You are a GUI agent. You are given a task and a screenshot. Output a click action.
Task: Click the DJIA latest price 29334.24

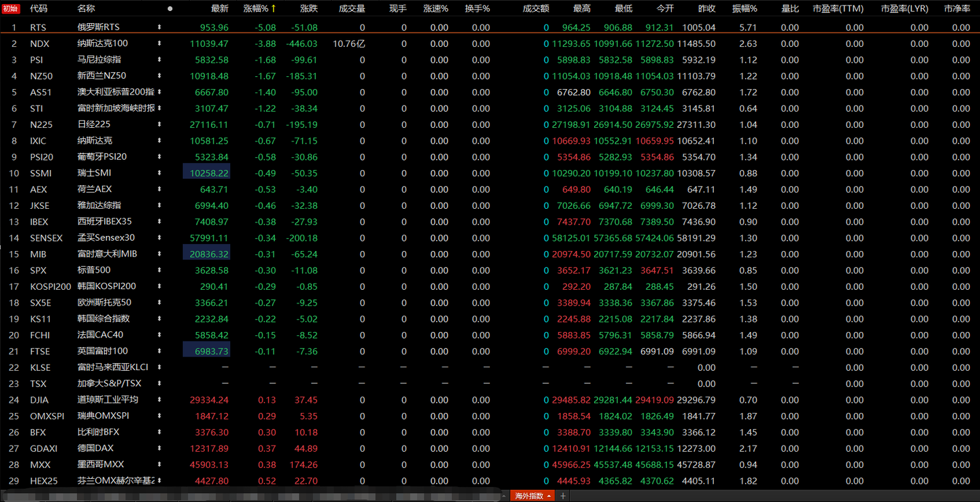pyautogui.click(x=210, y=400)
